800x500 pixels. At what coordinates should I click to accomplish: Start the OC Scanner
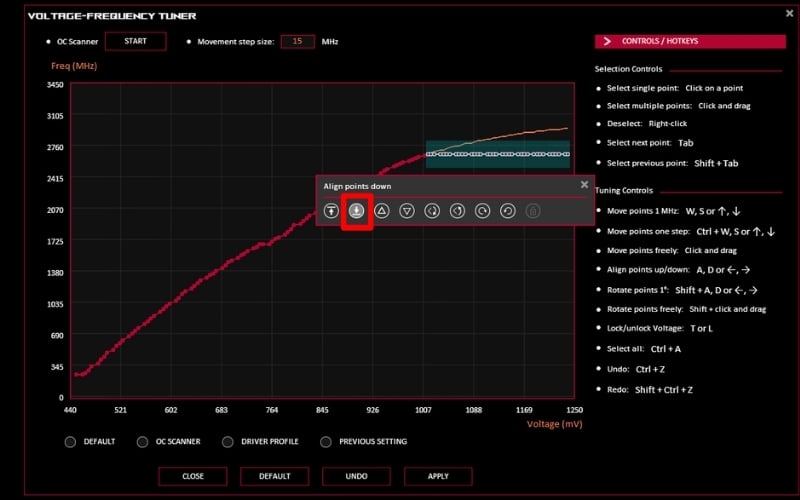[135, 41]
